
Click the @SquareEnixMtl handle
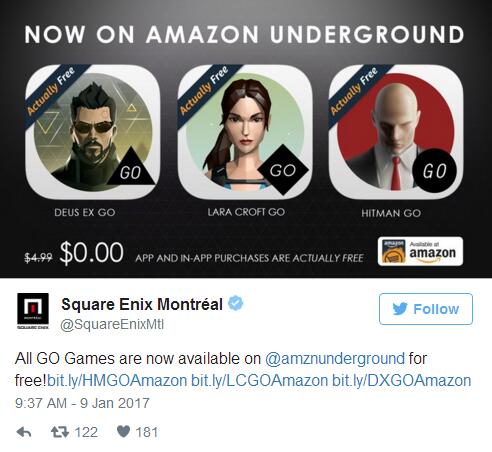click(112, 324)
